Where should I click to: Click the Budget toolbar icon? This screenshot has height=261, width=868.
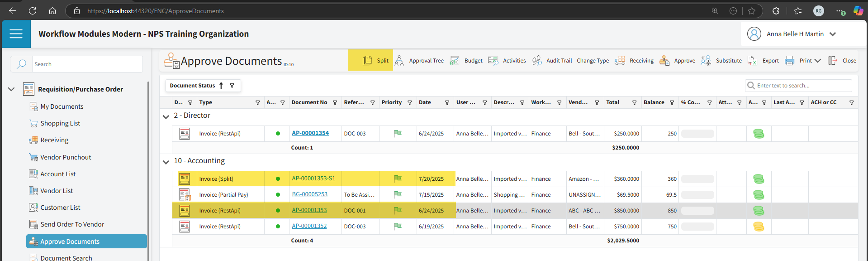point(455,61)
